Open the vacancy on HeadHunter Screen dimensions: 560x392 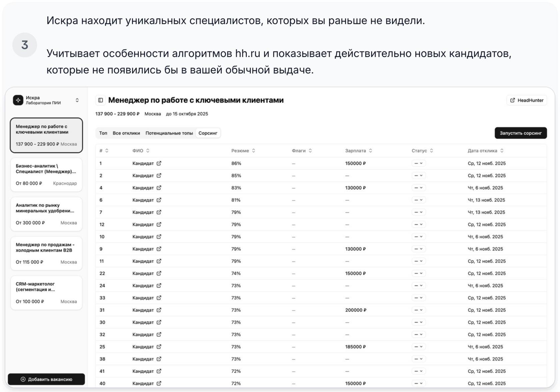pyautogui.click(x=527, y=100)
